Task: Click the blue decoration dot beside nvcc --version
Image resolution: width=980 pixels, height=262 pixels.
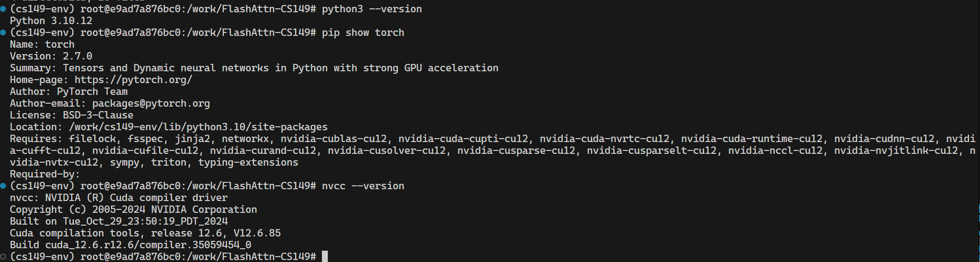Action: pos(3,186)
